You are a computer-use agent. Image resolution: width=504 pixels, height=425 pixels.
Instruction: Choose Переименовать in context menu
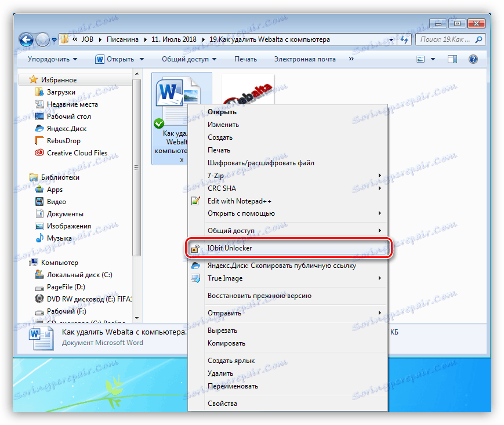288,386
